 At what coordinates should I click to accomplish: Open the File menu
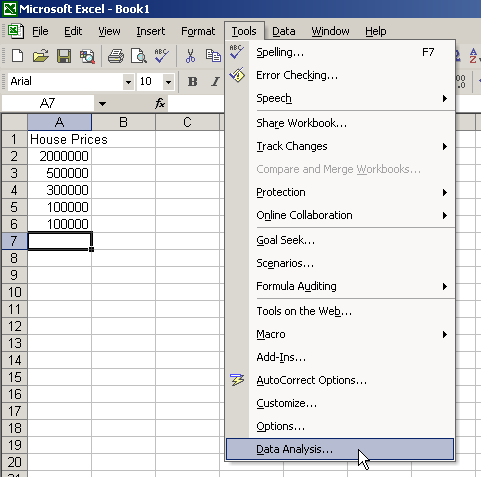click(40, 31)
